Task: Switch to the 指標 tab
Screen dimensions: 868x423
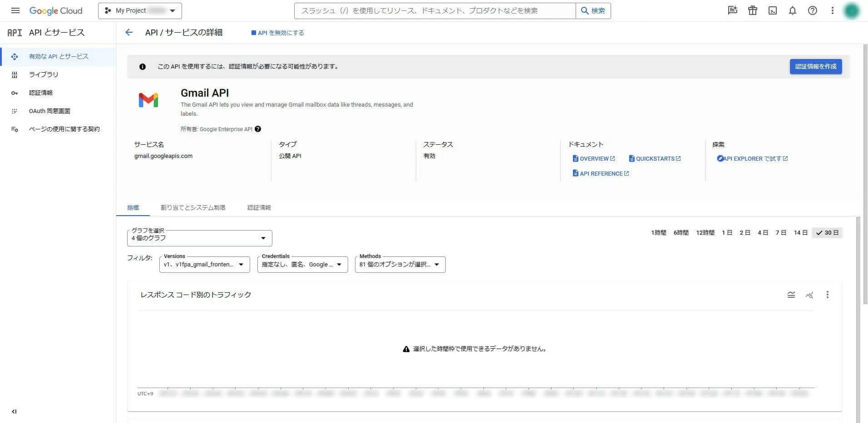Action: point(133,207)
